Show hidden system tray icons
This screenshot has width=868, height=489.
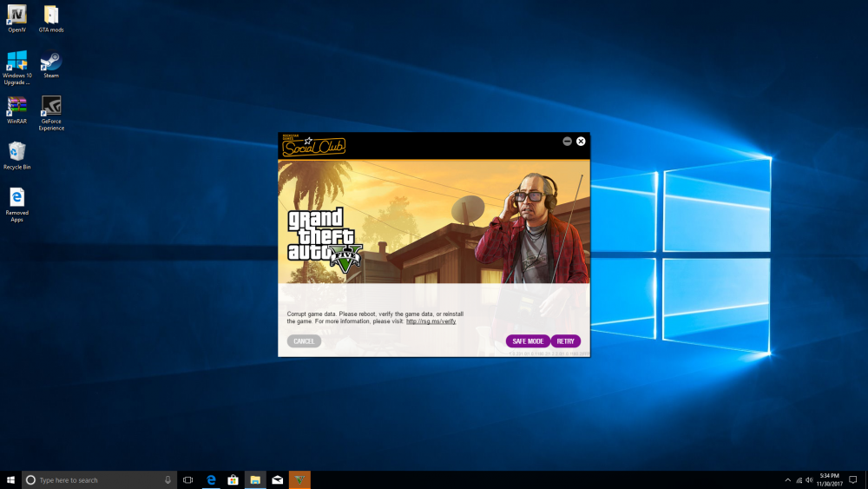point(788,480)
